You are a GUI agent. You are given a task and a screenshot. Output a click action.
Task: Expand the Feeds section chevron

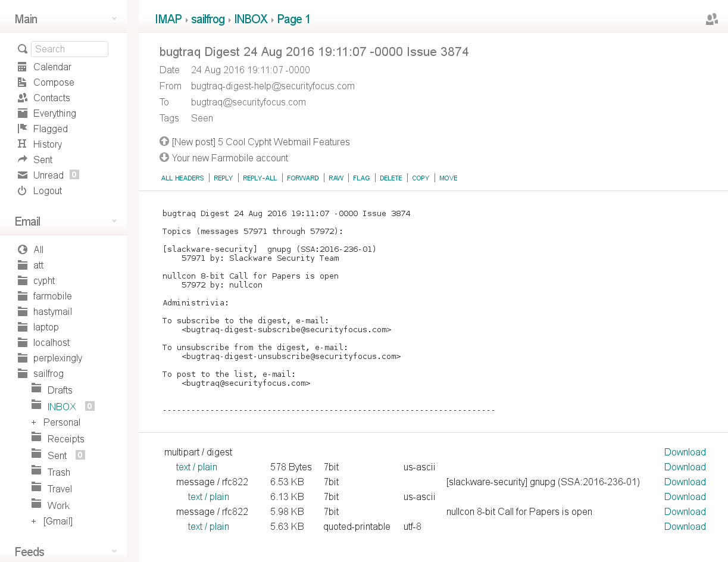pos(114,552)
